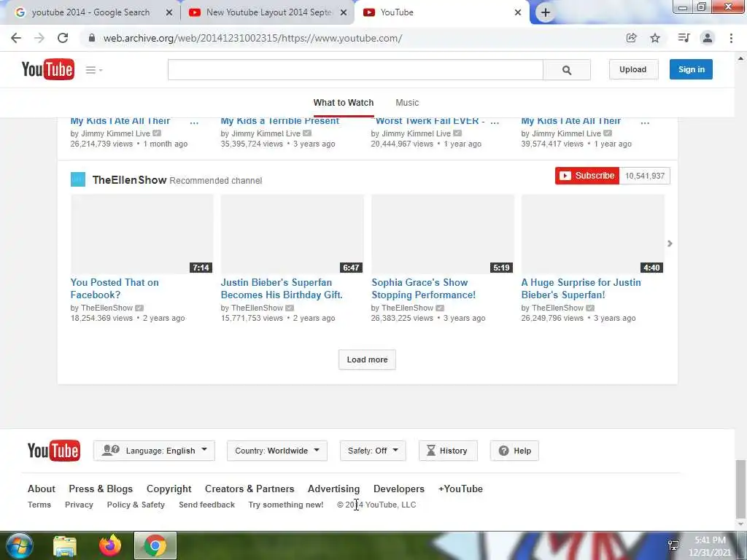Click the 7:14 video thumbnail
This screenshot has width=747, height=560.
point(142,234)
